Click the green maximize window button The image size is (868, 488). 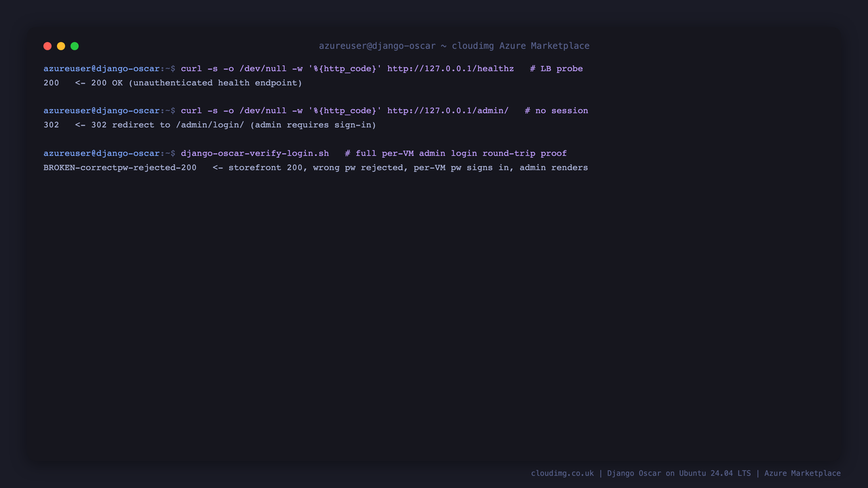click(x=75, y=46)
